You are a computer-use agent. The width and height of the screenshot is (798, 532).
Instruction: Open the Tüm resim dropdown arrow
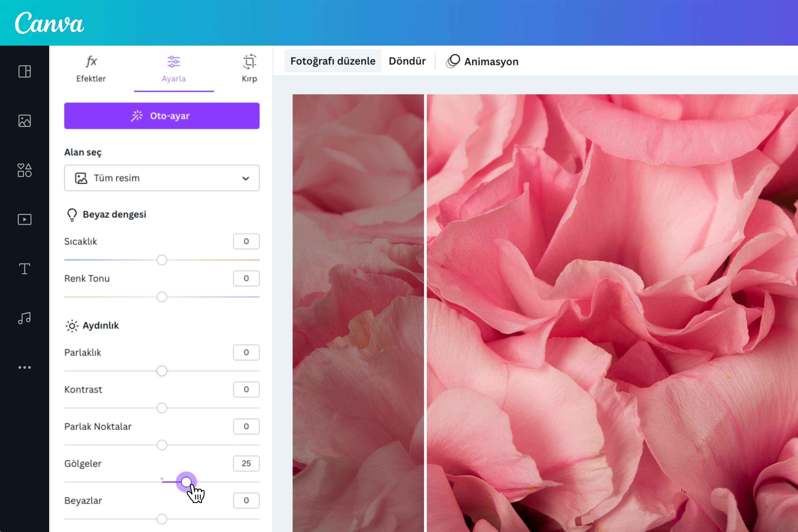246,178
